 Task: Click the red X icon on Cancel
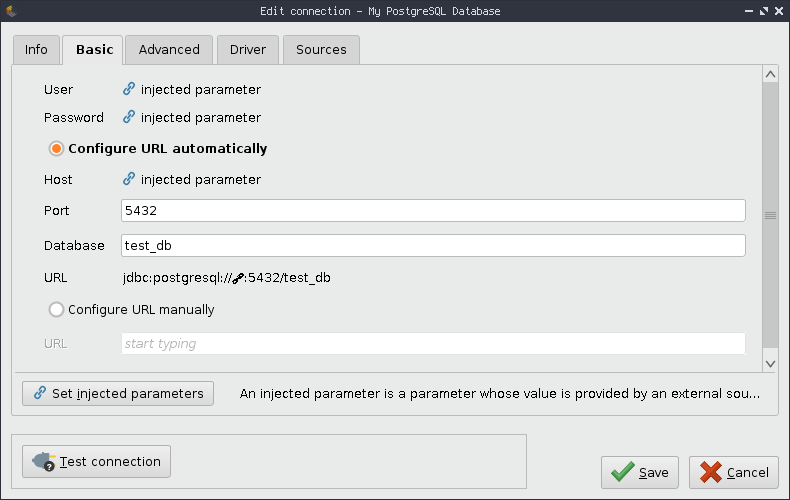pyautogui.click(x=711, y=472)
